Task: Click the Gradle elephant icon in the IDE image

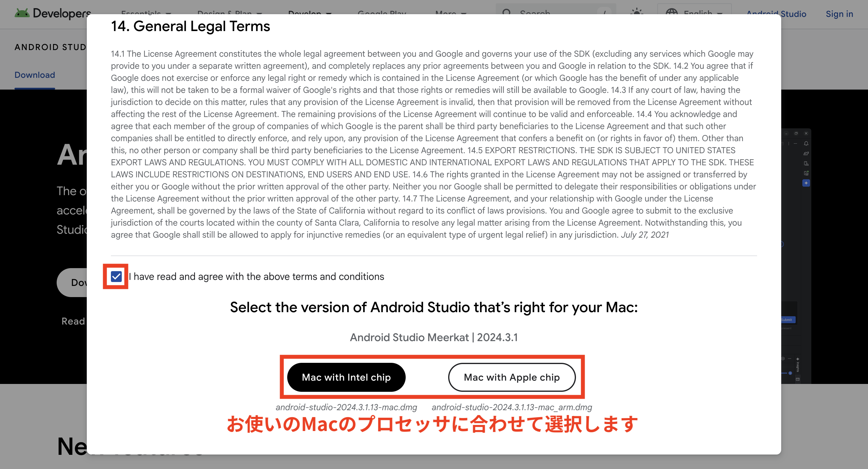Action: (806, 154)
